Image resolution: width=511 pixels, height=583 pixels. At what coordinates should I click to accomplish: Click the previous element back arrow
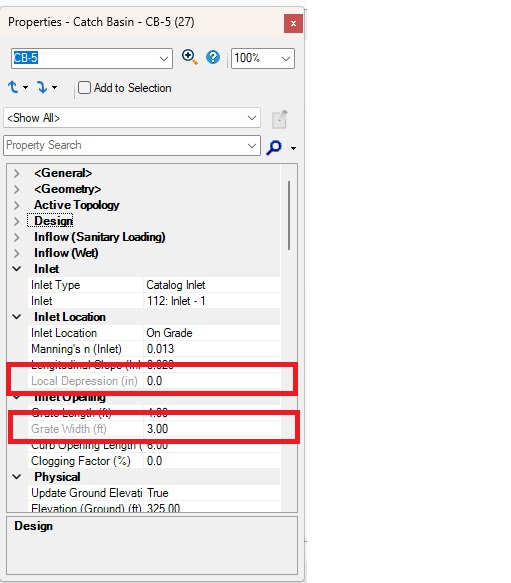click(13, 88)
